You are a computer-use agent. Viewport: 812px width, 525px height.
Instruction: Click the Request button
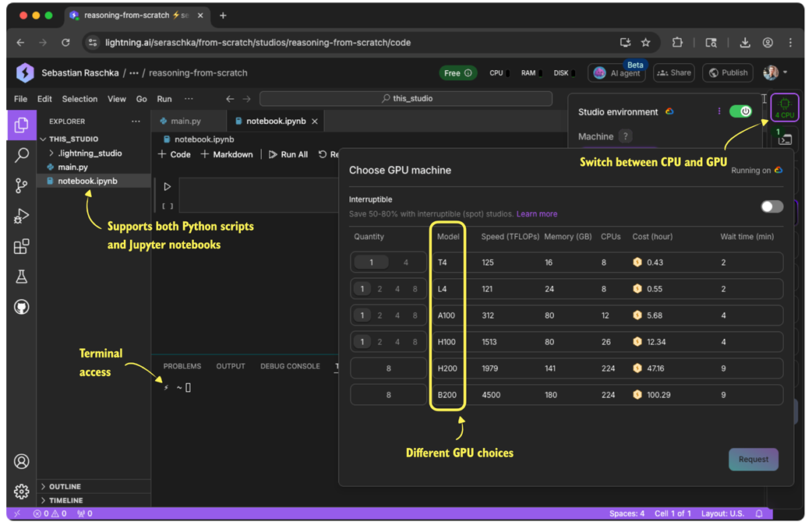pos(753,459)
